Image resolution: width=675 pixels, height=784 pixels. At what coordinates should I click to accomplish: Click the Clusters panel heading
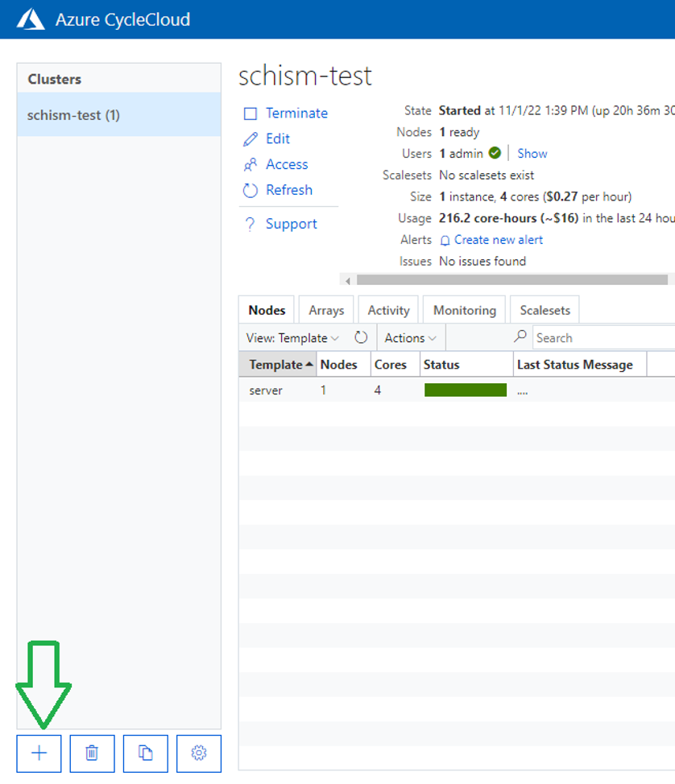click(x=55, y=79)
